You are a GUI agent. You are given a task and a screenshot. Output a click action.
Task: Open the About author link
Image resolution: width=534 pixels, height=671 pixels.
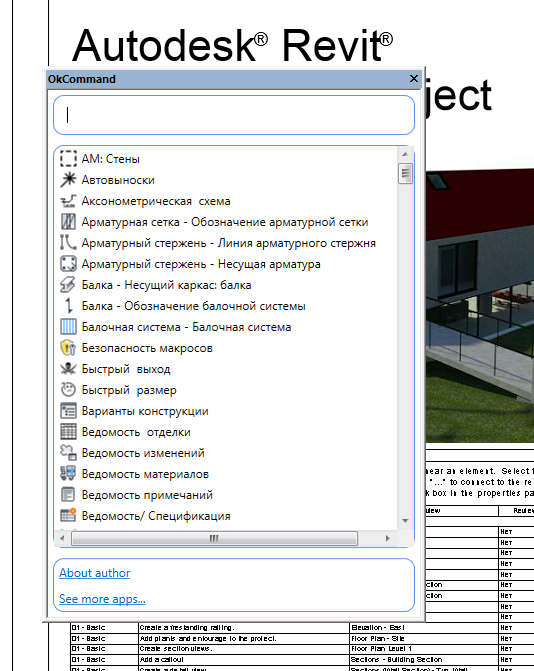[x=95, y=573]
